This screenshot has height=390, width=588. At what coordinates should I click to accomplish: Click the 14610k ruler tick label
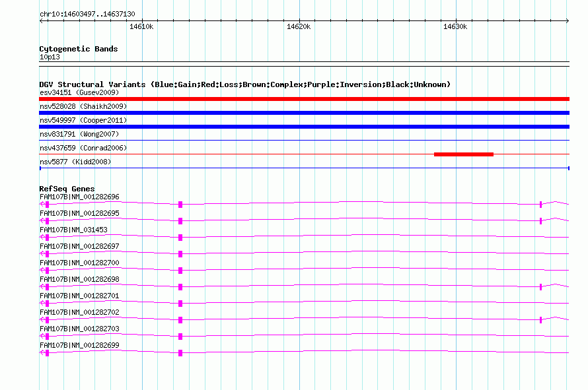click(x=141, y=27)
